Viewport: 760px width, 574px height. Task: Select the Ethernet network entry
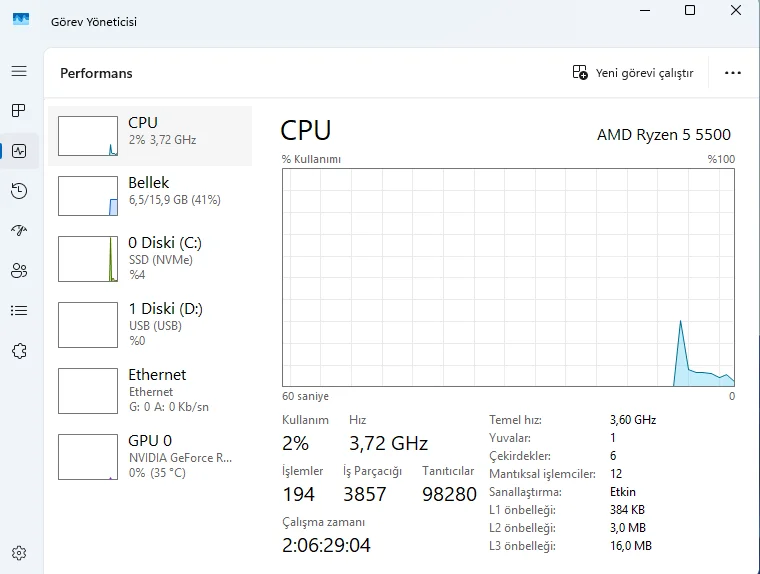tap(150, 390)
